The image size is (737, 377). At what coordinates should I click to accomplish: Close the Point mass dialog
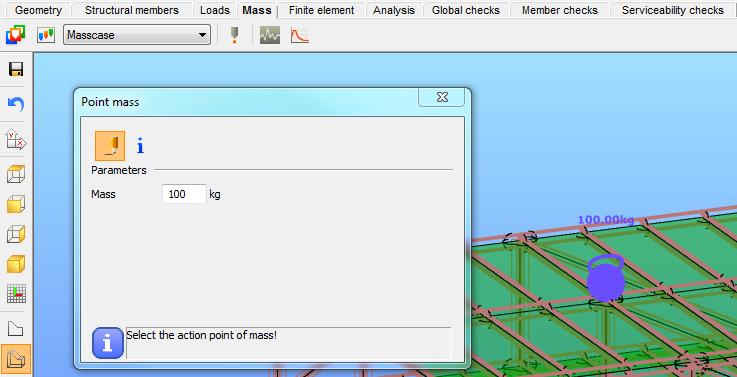[441, 97]
